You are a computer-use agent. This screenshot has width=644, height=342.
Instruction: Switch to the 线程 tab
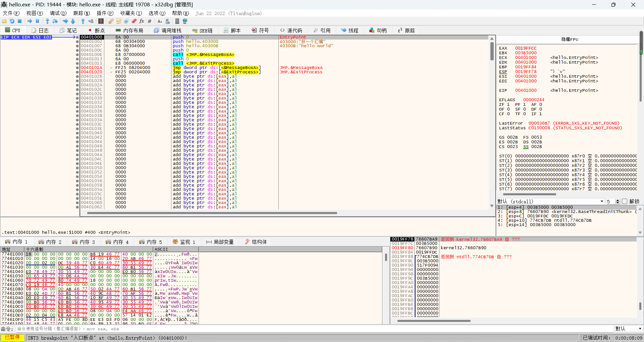pos(350,30)
